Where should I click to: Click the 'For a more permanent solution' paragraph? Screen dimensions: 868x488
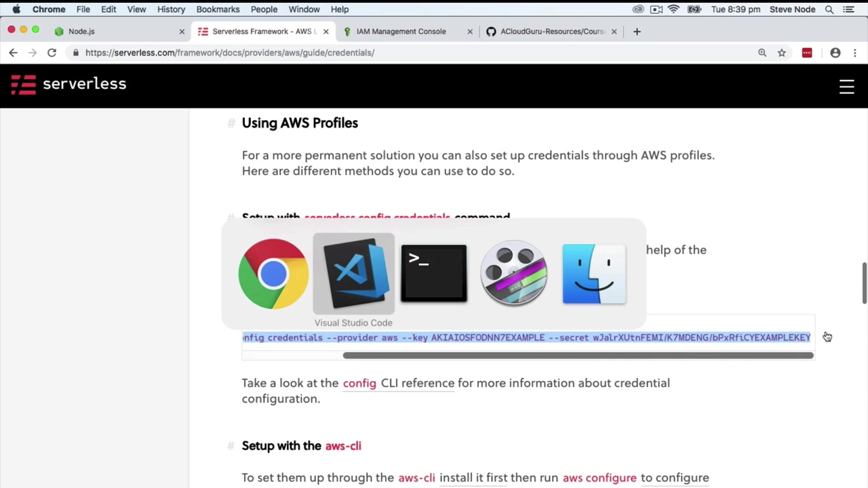click(478, 163)
